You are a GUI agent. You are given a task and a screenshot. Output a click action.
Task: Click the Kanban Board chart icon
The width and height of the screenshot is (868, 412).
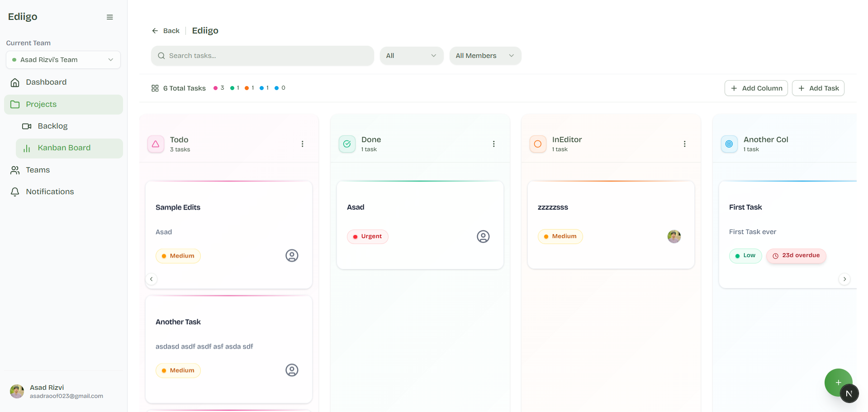point(27,148)
